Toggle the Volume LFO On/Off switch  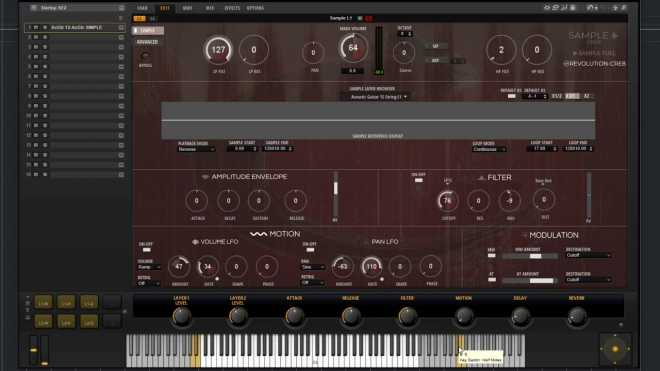click(x=146, y=250)
